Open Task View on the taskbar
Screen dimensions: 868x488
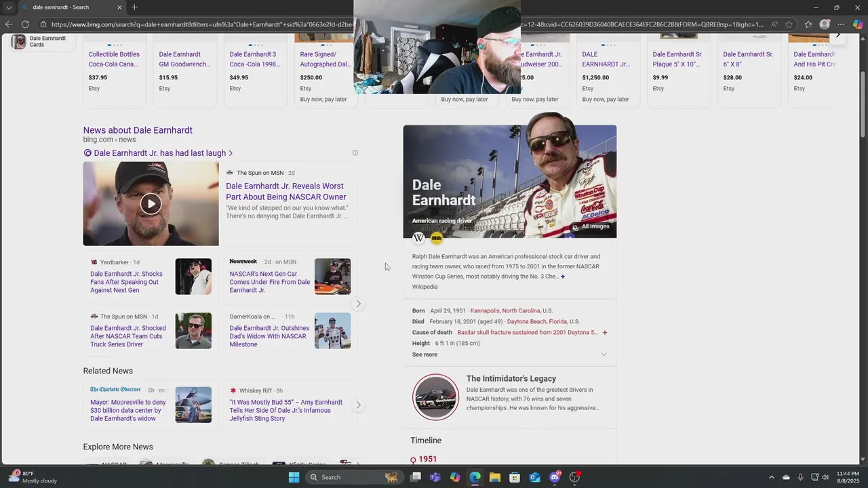[x=416, y=477]
